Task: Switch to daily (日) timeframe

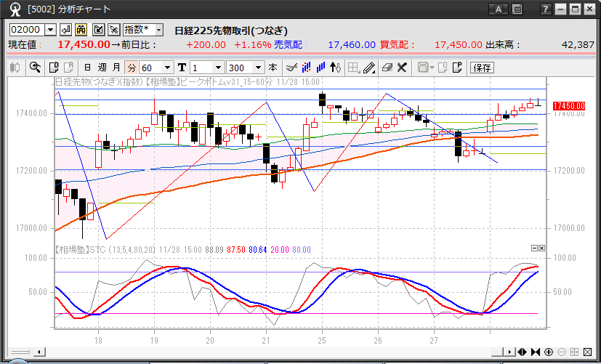Action: coord(88,68)
